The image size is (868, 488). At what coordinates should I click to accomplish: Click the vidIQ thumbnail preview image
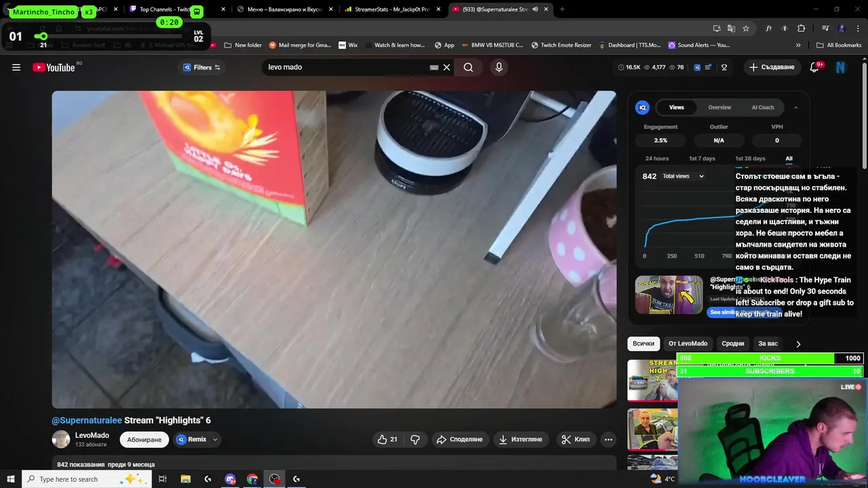point(669,295)
